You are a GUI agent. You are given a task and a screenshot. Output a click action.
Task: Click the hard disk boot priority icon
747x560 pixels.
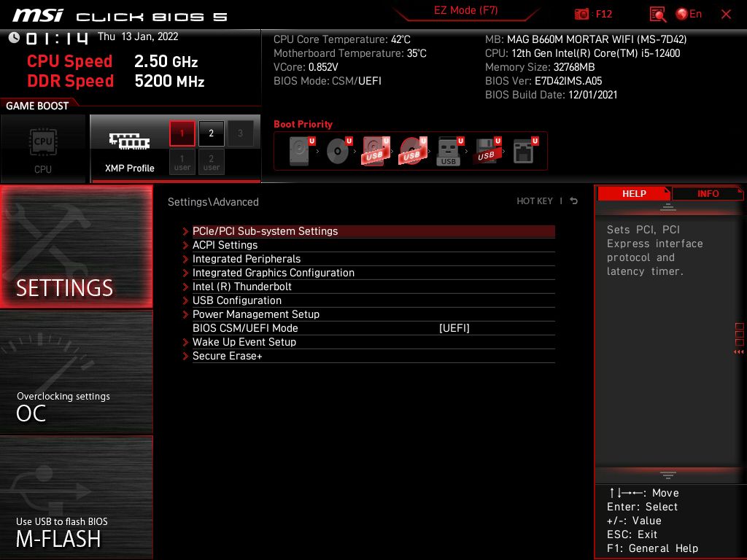click(x=302, y=150)
